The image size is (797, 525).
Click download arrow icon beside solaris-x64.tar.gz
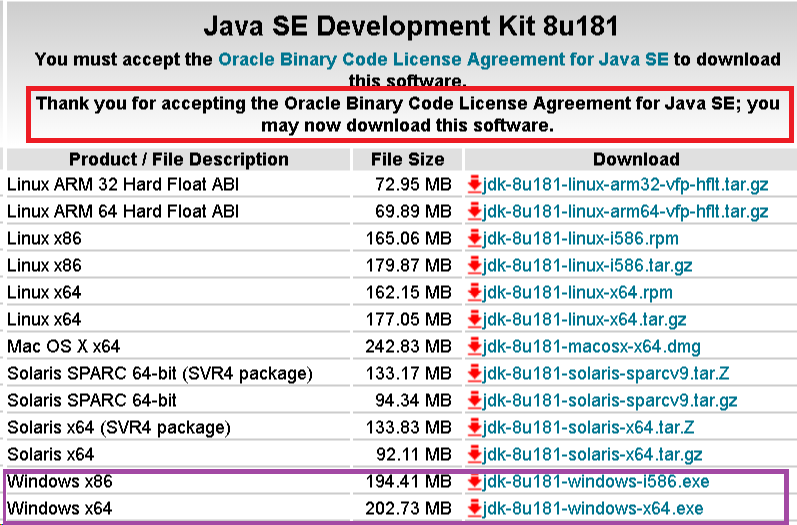474,454
